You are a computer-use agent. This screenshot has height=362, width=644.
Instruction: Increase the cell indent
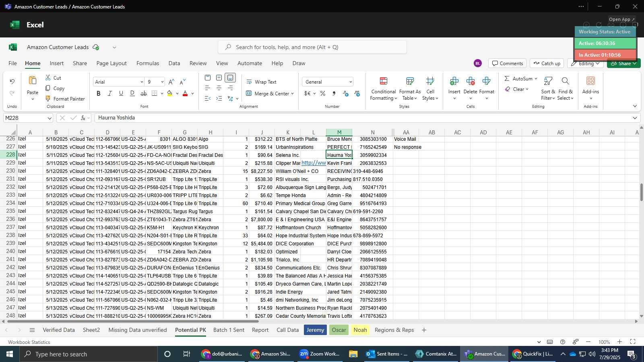pos(219,99)
